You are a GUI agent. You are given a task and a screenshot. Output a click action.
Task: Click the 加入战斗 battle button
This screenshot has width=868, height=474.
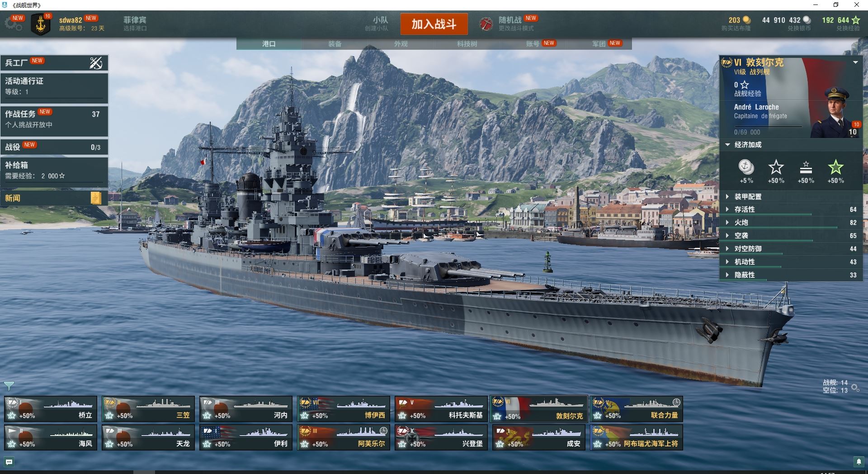434,24
